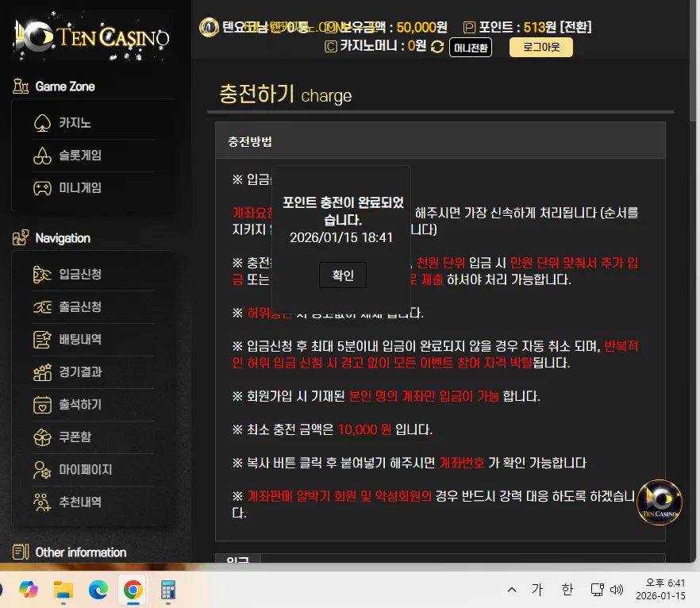Click the Navigation heading icon
Screen dimensions: 700x608
21,237
